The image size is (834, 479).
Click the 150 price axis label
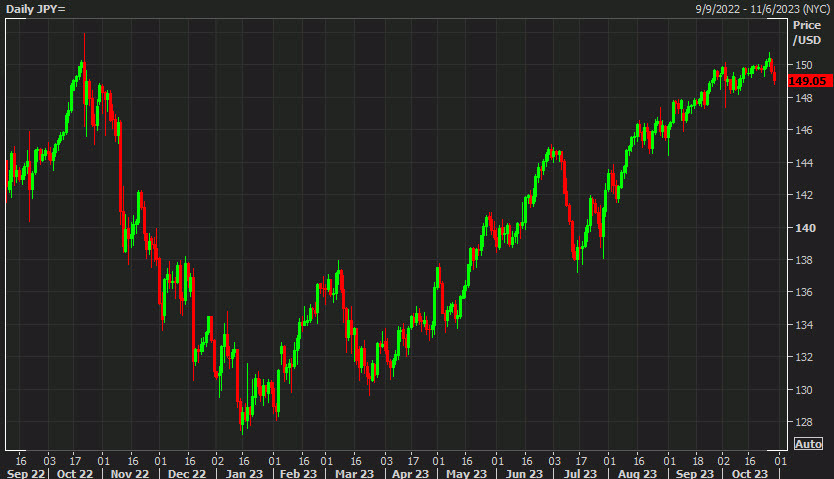coord(804,65)
